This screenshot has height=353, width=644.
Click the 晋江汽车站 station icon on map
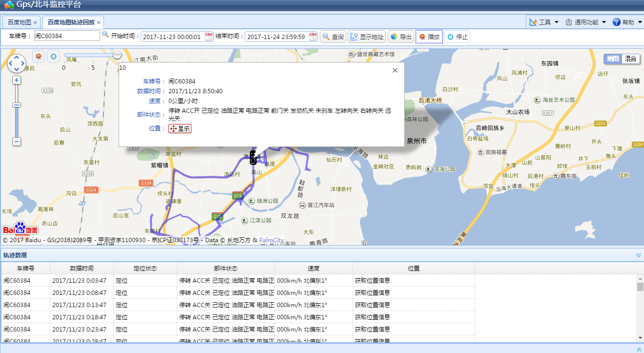302,205
